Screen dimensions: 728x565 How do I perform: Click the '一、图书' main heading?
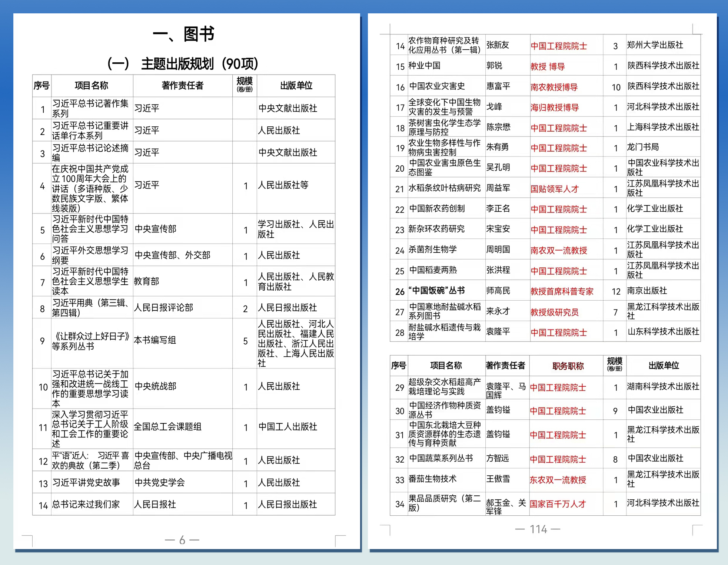[x=183, y=34]
